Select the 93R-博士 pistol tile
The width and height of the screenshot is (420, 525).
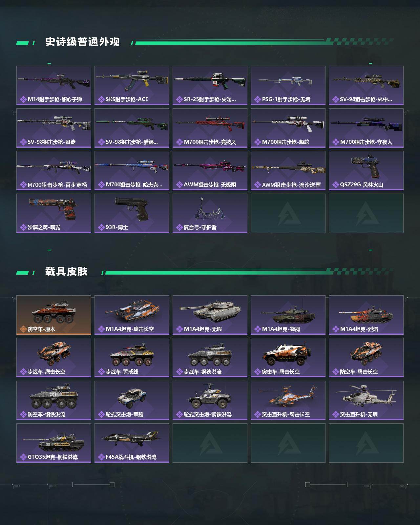coord(132,213)
